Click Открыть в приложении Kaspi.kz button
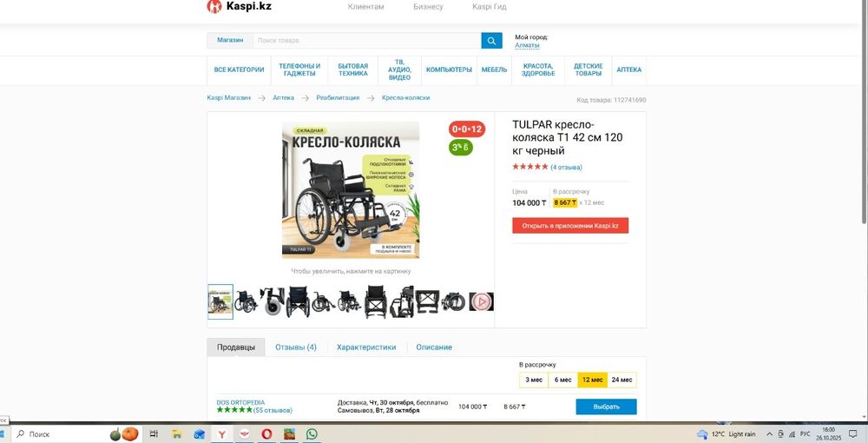 pos(570,225)
